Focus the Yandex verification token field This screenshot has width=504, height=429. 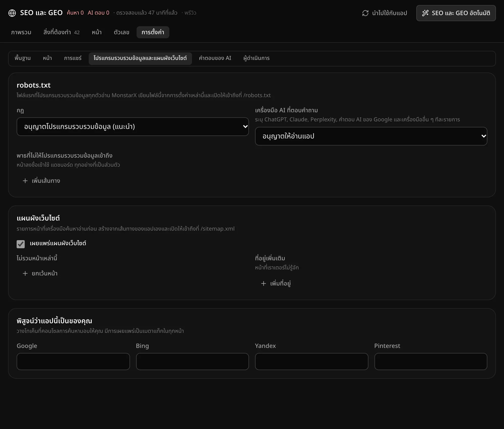tap(312, 362)
